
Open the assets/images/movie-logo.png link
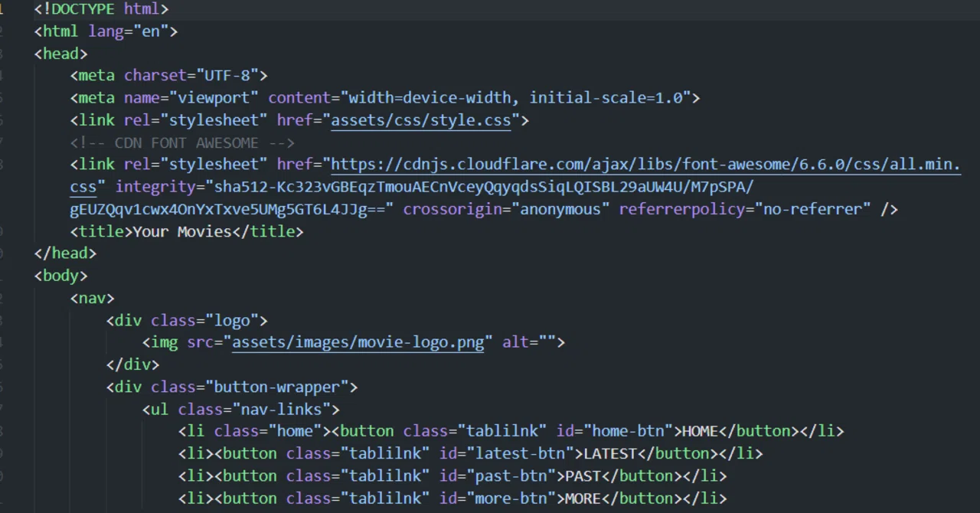pyautogui.click(x=358, y=342)
